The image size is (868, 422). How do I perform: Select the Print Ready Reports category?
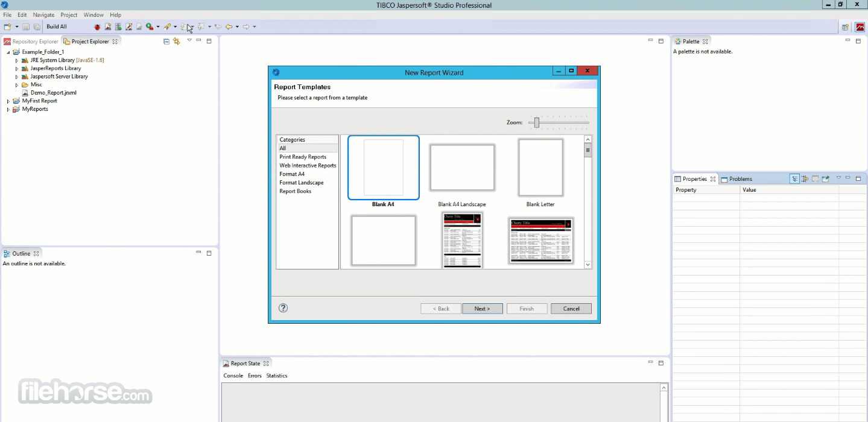click(303, 157)
